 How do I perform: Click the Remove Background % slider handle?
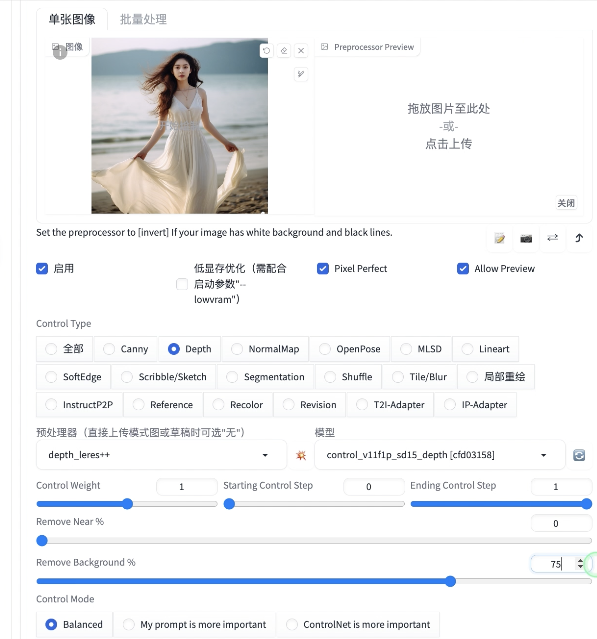[x=450, y=581]
